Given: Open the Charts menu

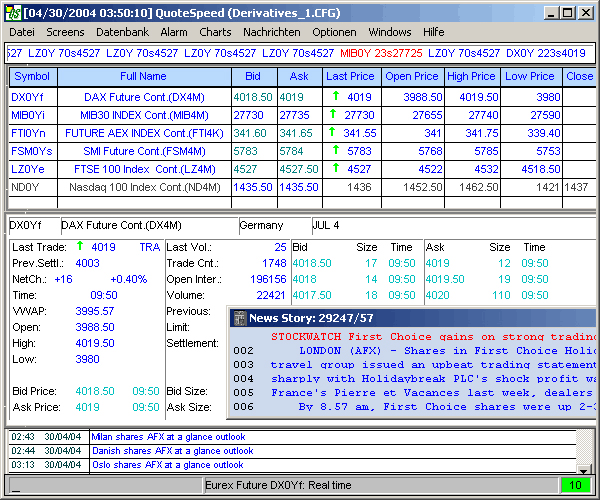Looking at the screenshot, I should pos(215,32).
